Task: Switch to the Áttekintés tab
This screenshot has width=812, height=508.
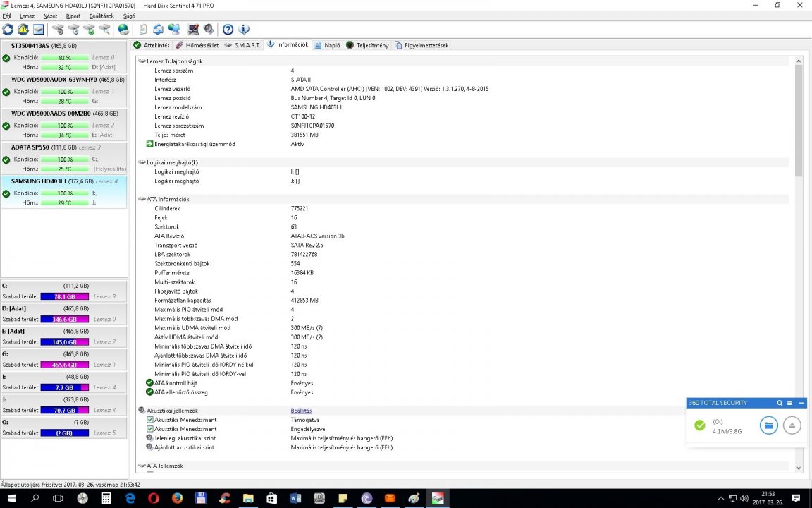Action: coord(152,45)
